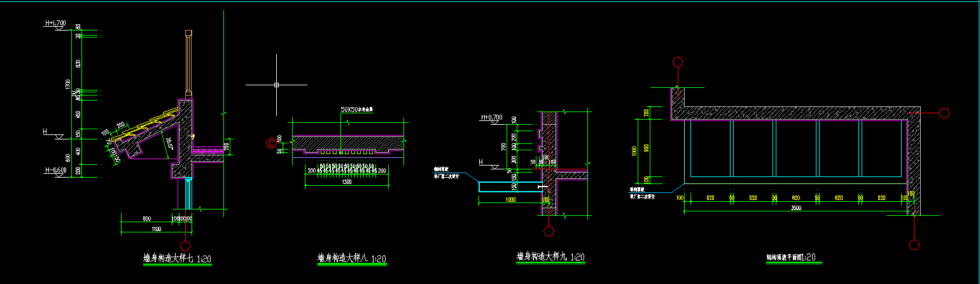Click the axis bubble right of canopy plan
This screenshot has height=284, width=980.
(944, 113)
